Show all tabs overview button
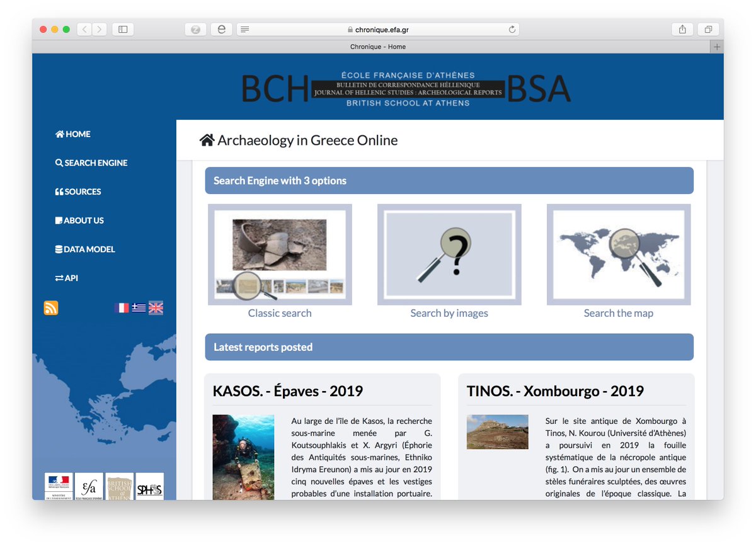756x546 pixels. (x=708, y=29)
